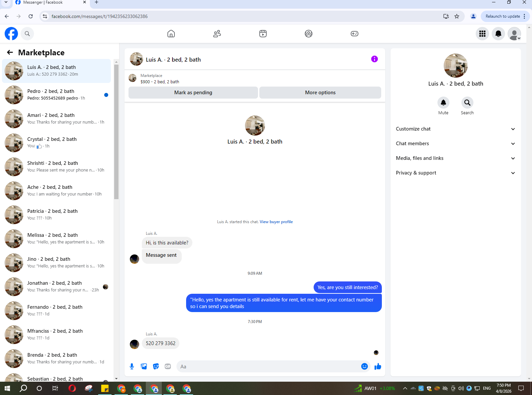This screenshot has height=395, width=532.
Task: Bookmark this page with the star
Action: (x=457, y=16)
